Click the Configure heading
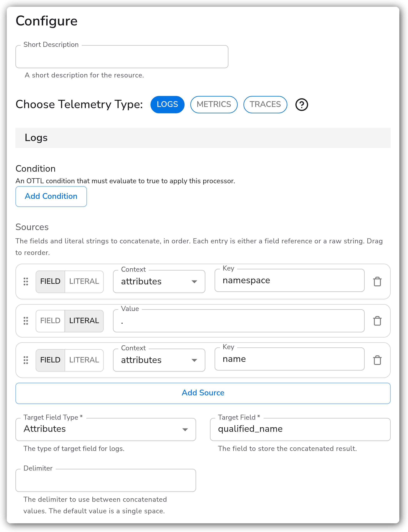Viewport: 408px width, 532px height. pyautogui.click(x=47, y=21)
